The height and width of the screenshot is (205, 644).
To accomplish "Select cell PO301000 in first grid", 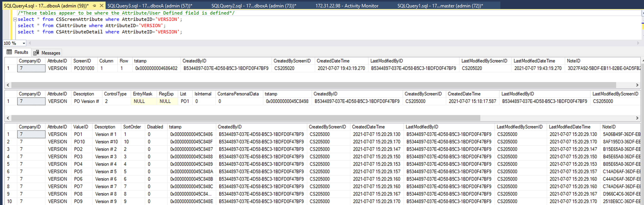I will (84, 68).
